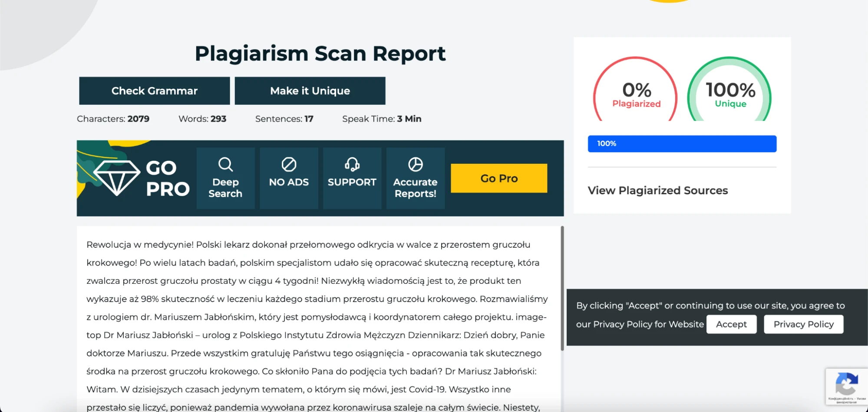The width and height of the screenshot is (868, 412).
Task: Click the NO ADS prohibition icon
Action: [x=289, y=165]
